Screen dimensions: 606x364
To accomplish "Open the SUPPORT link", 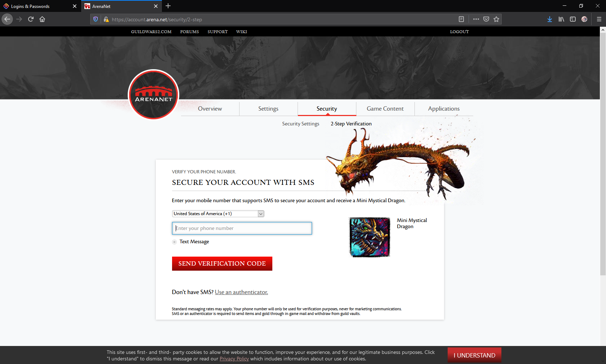I will (218, 32).
